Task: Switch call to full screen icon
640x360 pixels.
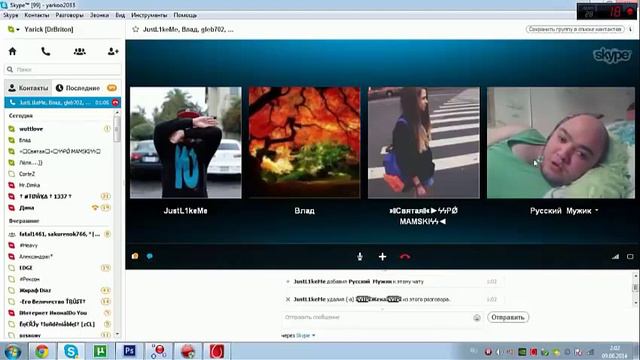Action: click(x=630, y=256)
